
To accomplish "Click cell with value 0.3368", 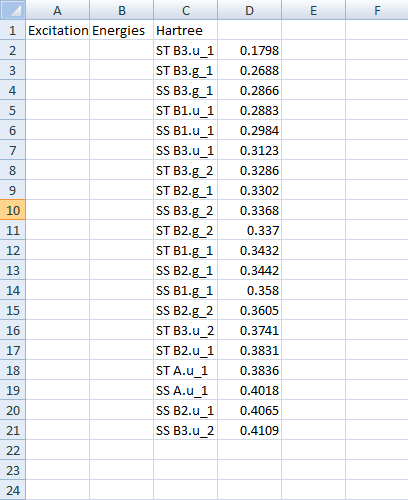I will (x=249, y=210).
